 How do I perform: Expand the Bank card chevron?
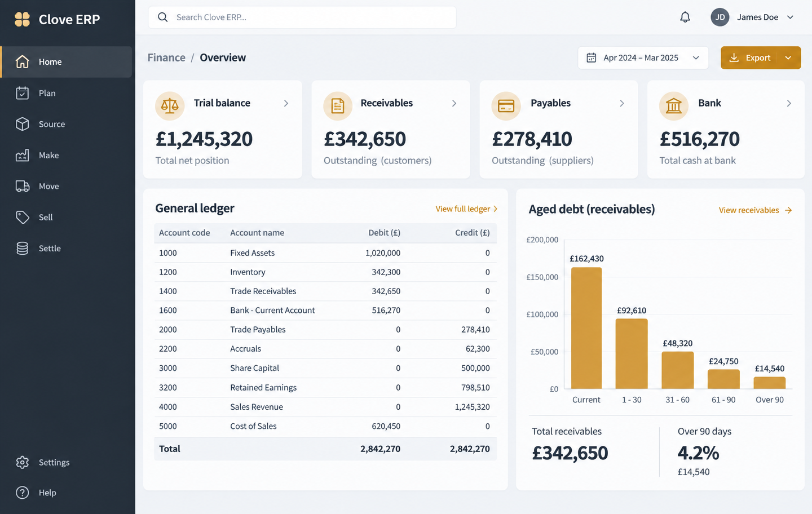click(789, 103)
